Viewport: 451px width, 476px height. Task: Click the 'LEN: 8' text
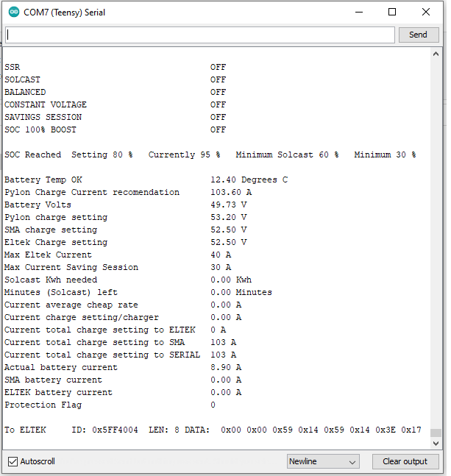pyautogui.click(x=164, y=430)
